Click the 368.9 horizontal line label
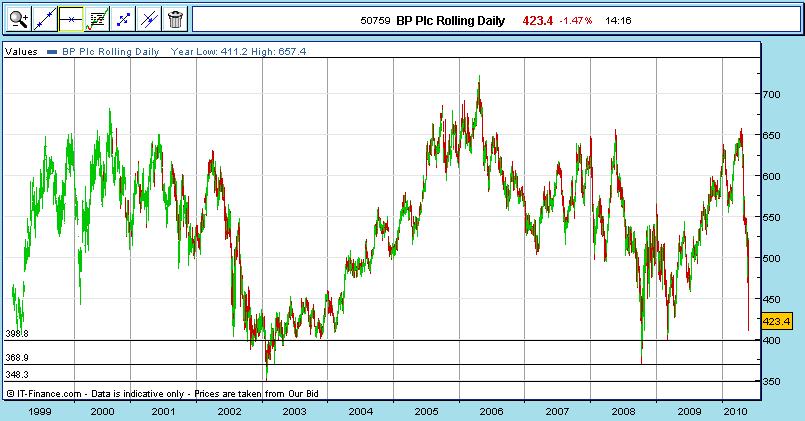 coord(16,357)
